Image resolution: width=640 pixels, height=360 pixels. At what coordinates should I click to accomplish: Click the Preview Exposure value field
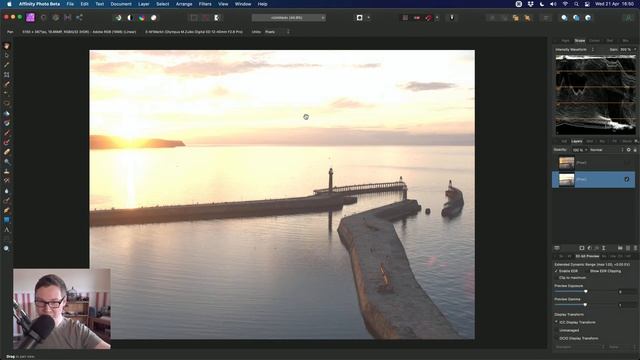click(627, 291)
